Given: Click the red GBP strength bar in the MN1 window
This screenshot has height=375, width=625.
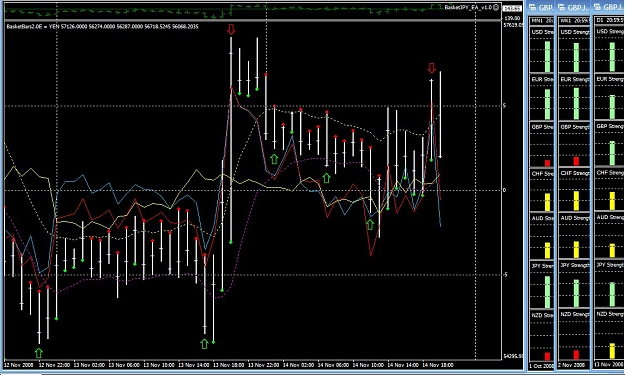Looking at the screenshot, I should (x=547, y=163).
